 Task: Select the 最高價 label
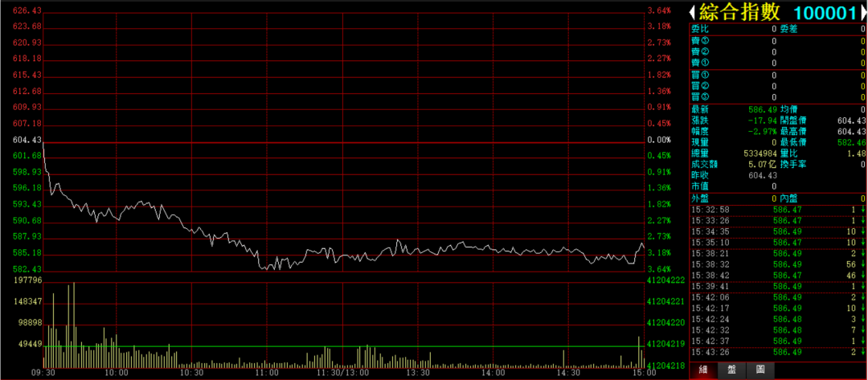792,132
